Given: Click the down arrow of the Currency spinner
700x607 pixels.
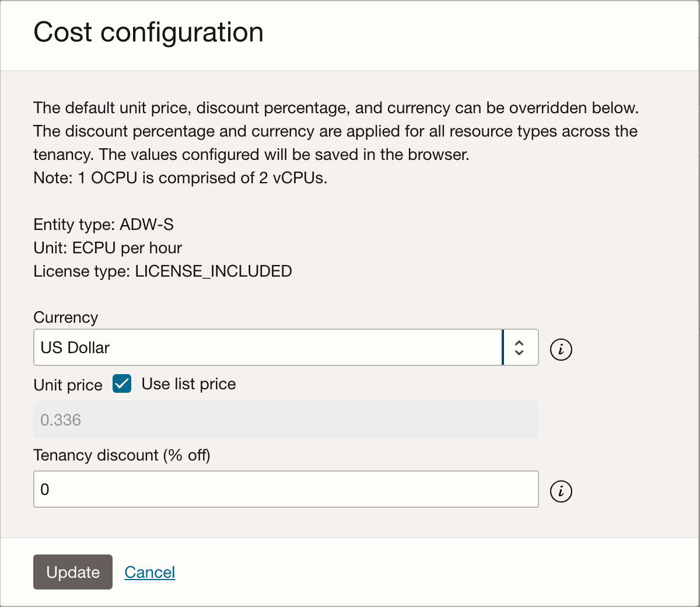Looking at the screenshot, I should click(520, 353).
